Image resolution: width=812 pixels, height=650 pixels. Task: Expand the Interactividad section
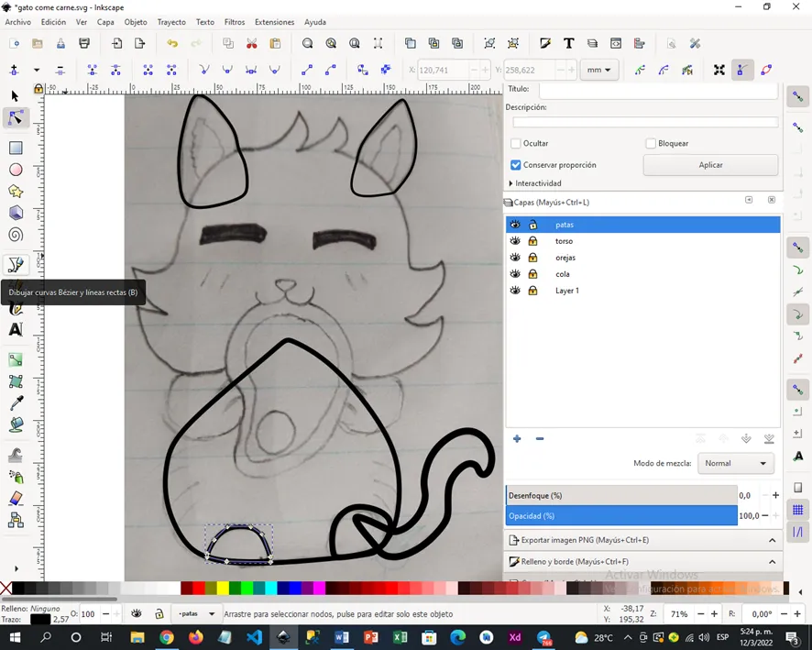tap(535, 183)
